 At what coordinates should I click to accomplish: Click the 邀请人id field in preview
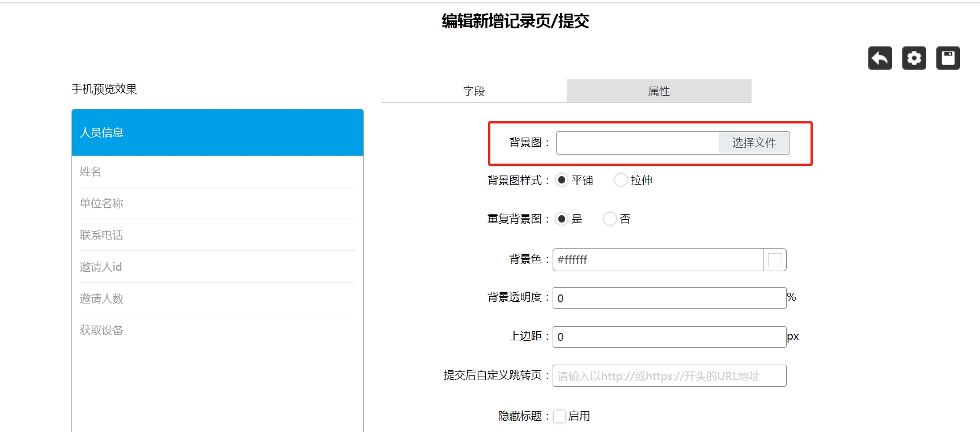(218, 267)
